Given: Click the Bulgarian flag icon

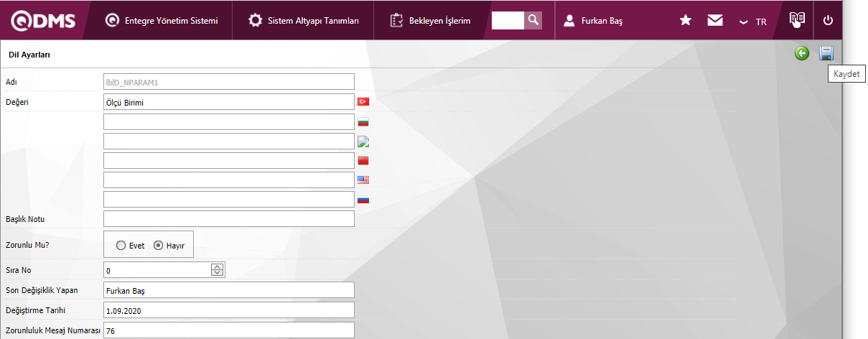Looking at the screenshot, I should pyautogui.click(x=363, y=122).
